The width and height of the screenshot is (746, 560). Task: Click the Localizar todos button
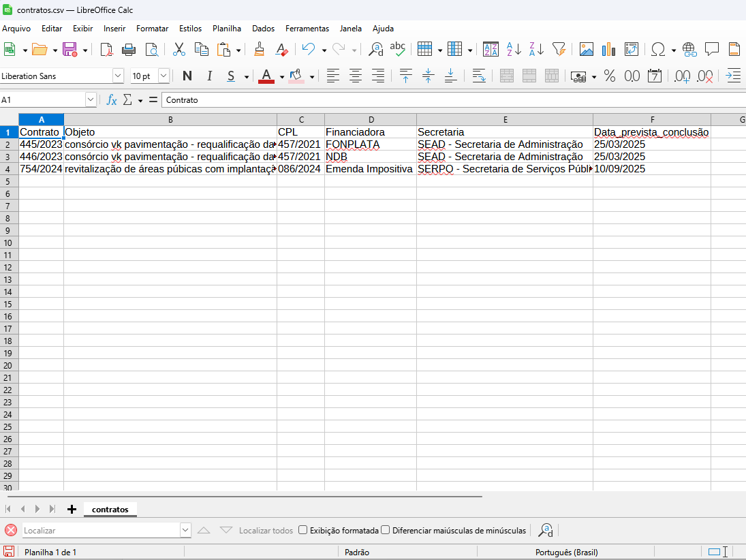click(266, 530)
